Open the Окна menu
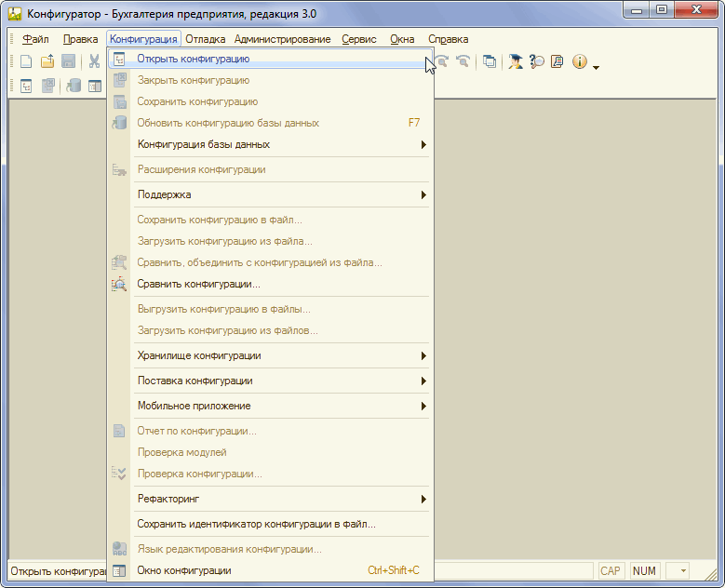This screenshot has width=725, height=588. click(402, 39)
